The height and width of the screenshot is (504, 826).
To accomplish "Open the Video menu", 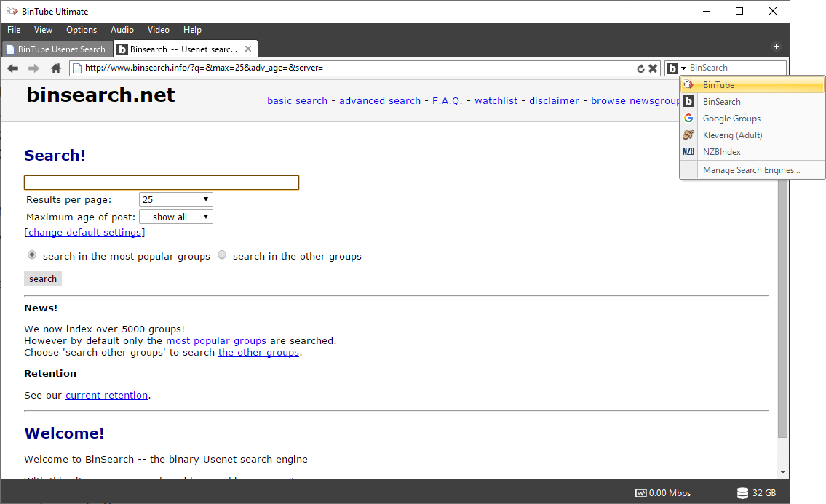I will 159,30.
